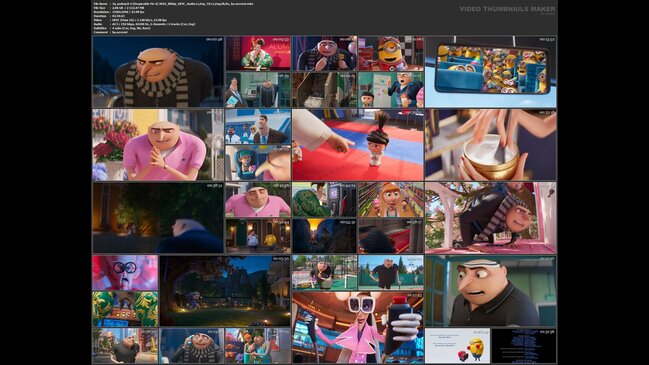Select thumbnail of Agnes beside shouting grey-haired man
649x365 pixels.
tap(391, 90)
